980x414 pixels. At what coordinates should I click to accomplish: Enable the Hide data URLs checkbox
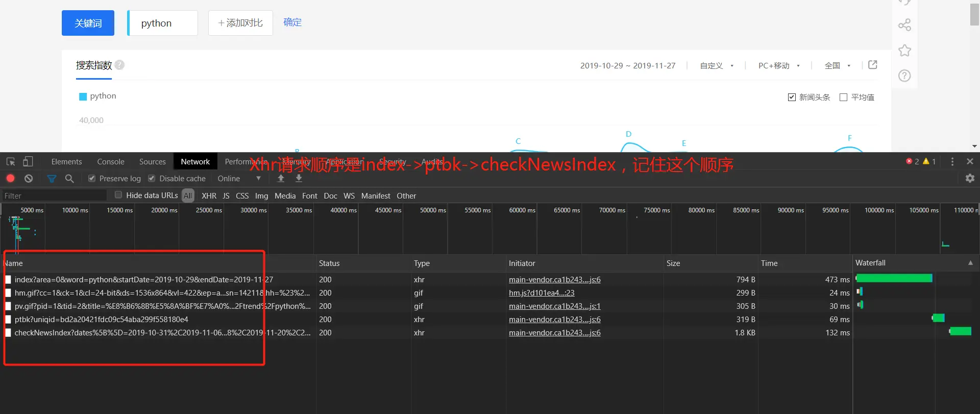pos(118,194)
